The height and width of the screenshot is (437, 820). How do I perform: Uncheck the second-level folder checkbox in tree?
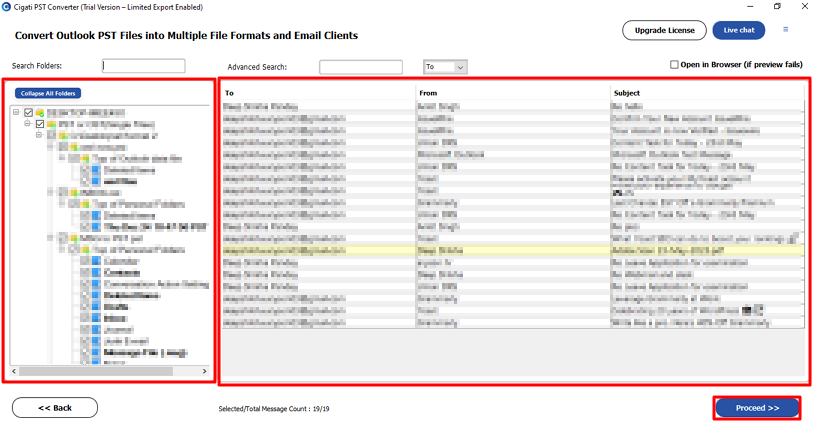pos(40,124)
